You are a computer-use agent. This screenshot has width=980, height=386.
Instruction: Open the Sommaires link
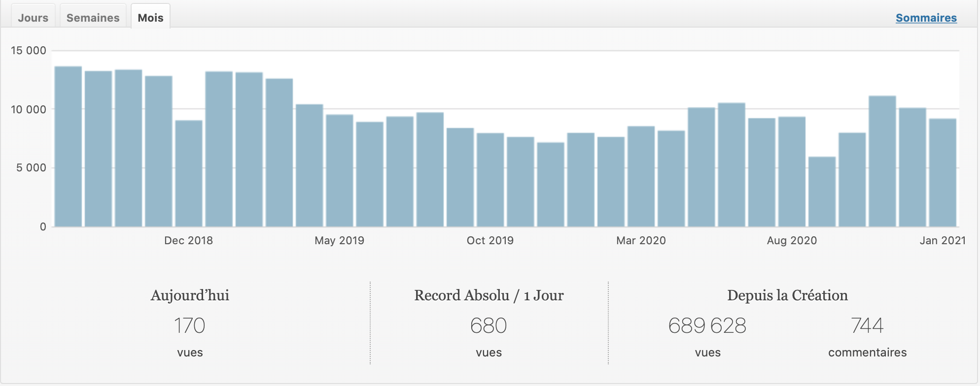click(926, 18)
